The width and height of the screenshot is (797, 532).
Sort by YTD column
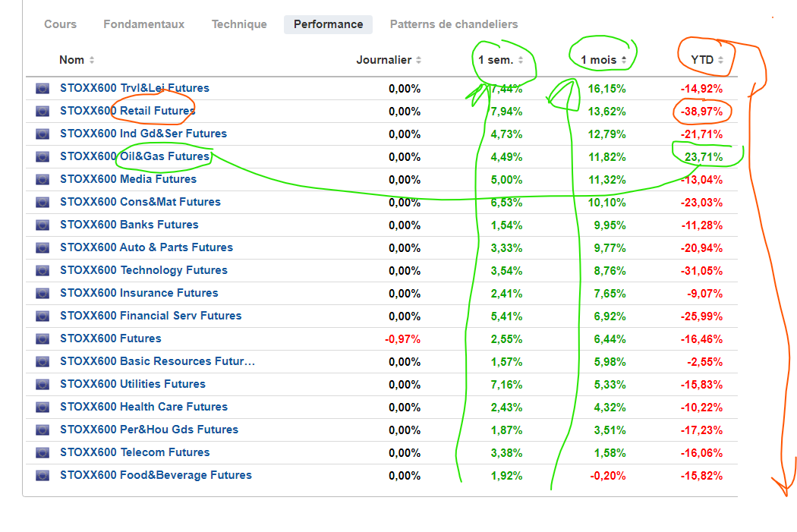pyautogui.click(x=707, y=60)
